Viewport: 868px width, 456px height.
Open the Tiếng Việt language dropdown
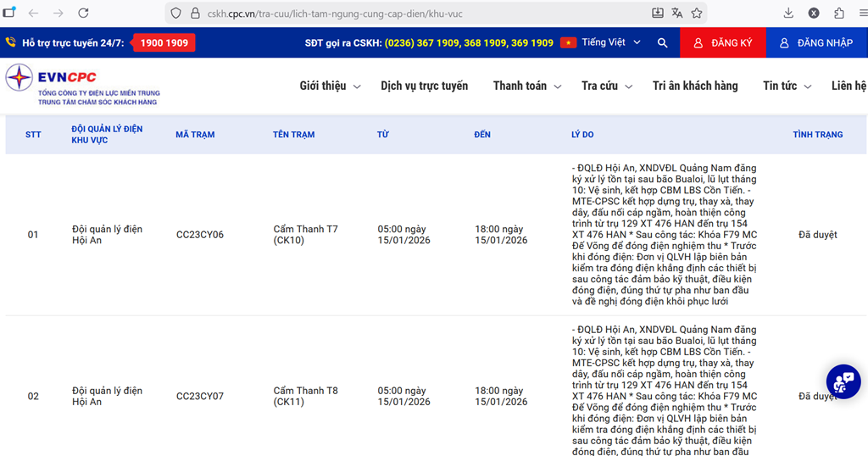click(x=610, y=42)
